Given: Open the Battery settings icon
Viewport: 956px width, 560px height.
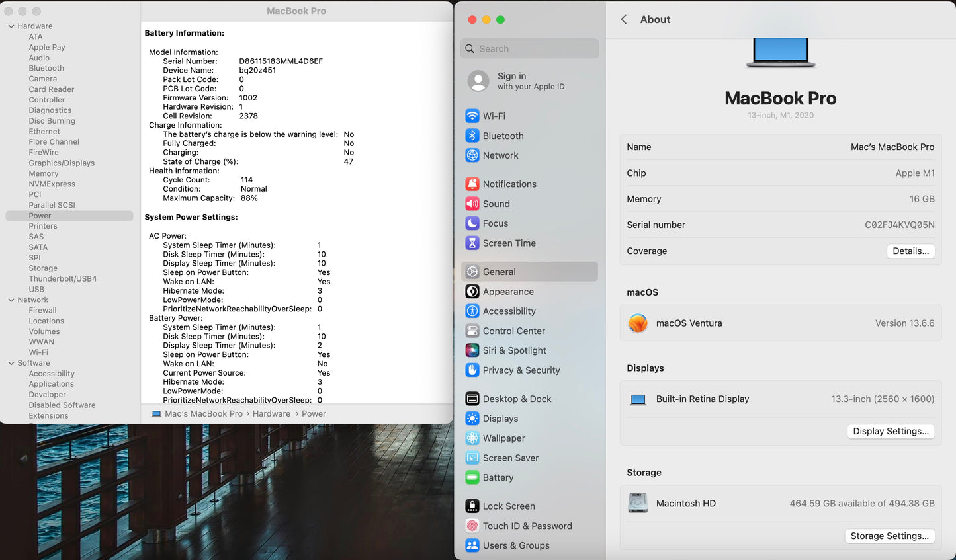Looking at the screenshot, I should pyautogui.click(x=472, y=477).
